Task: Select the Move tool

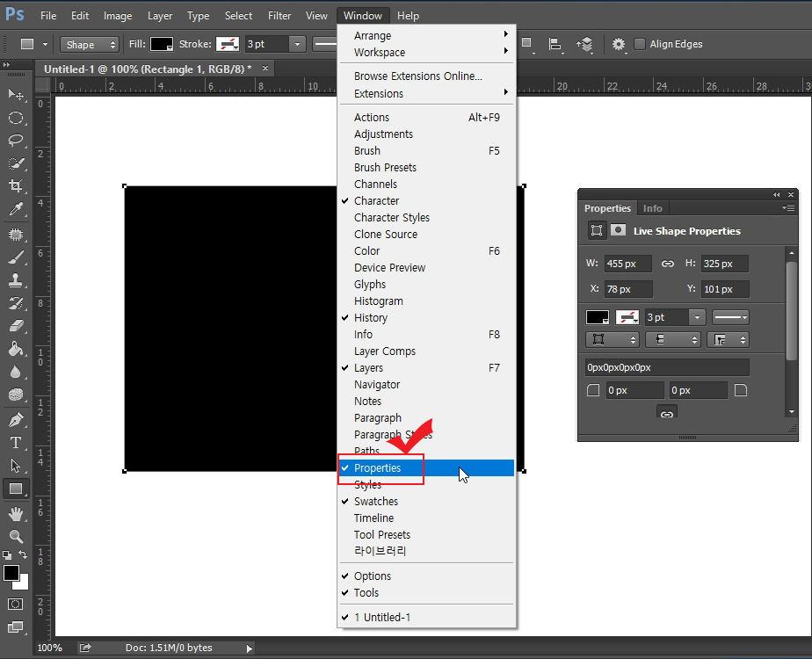Action: pyautogui.click(x=16, y=94)
